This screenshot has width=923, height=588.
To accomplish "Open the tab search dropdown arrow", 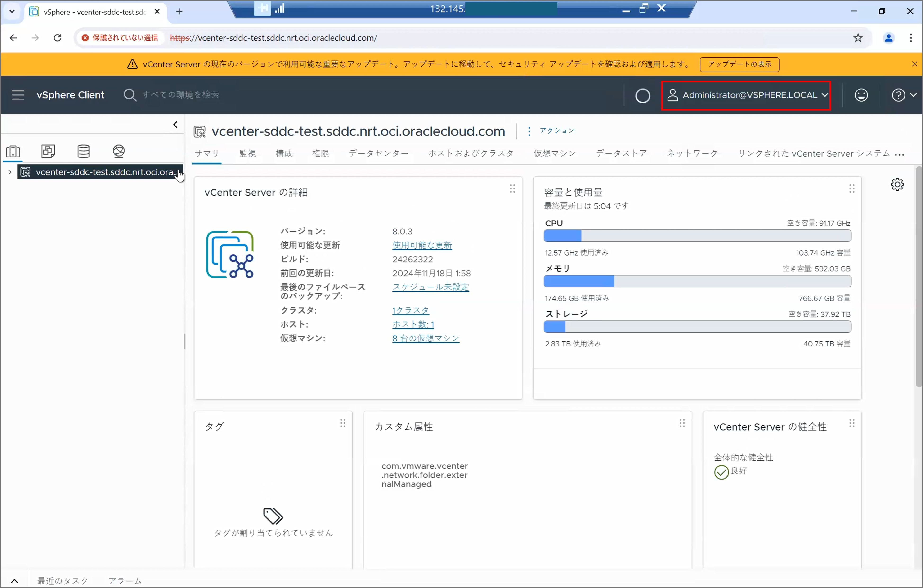I will (x=12, y=12).
